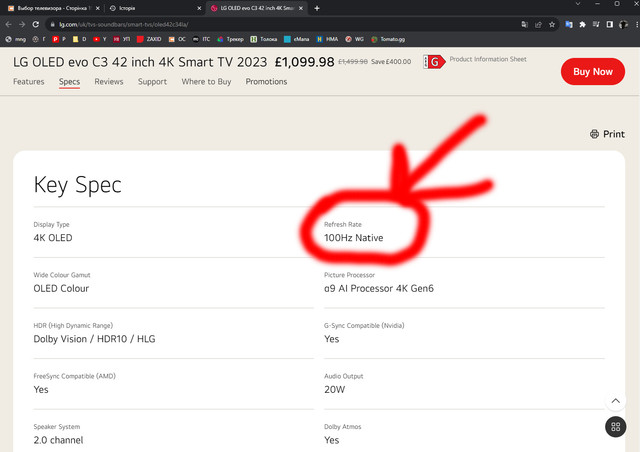Close the Выбор телевизора tab
Viewport: 640px width, 452px height.
pos(98,8)
